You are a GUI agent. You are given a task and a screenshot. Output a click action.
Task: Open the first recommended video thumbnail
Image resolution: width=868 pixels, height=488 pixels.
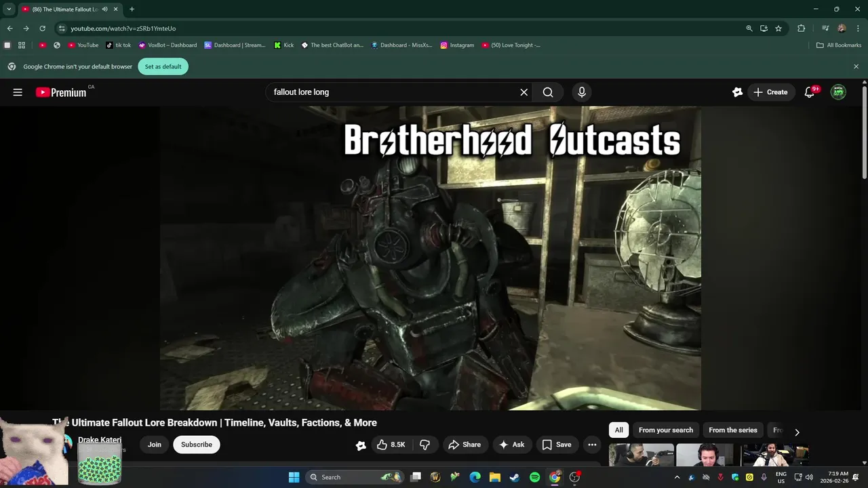641,455
